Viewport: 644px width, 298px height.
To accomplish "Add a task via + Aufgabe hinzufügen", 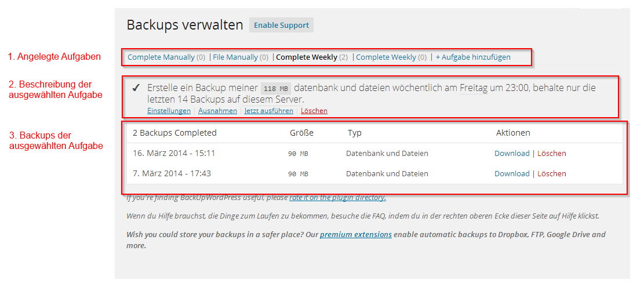I will pyautogui.click(x=473, y=57).
